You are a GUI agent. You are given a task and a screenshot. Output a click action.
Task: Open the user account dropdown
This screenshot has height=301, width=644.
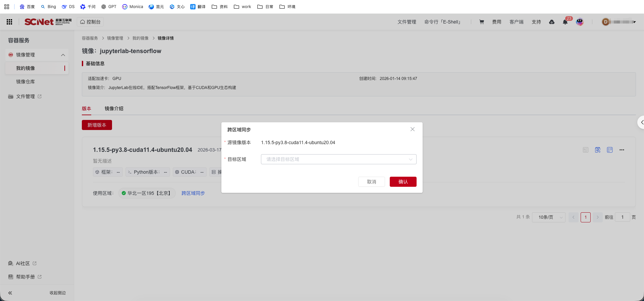point(619,22)
